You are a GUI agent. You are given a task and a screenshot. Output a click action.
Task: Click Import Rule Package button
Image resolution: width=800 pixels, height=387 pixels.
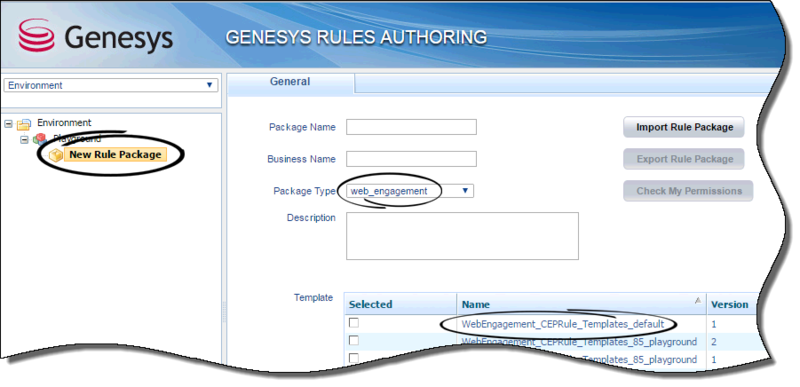(x=684, y=127)
